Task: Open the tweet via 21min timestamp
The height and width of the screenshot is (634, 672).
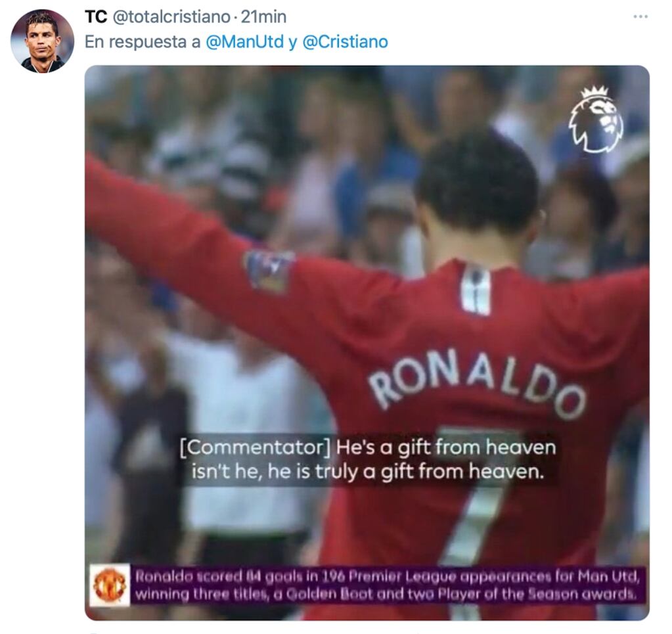Action: (x=263, y=17)
